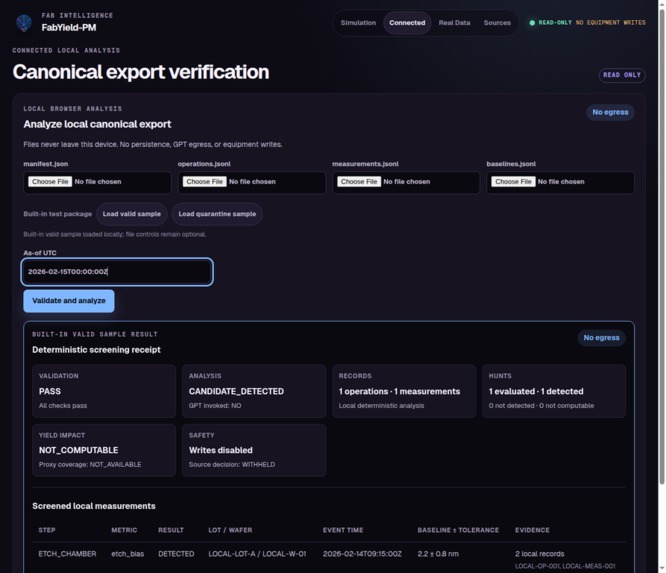Click the green read-only status dot
The width and height of the screenshot is (666, 573).
[532, 23]
